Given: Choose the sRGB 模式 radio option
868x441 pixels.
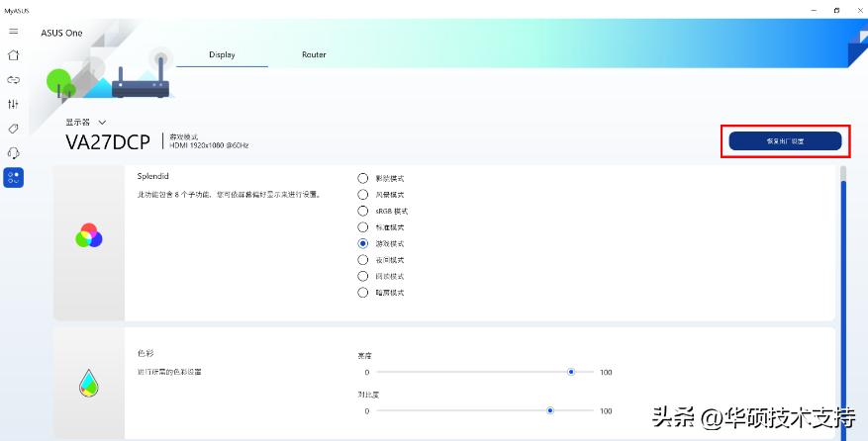Looking at the screenshot, I should point(362,211).
